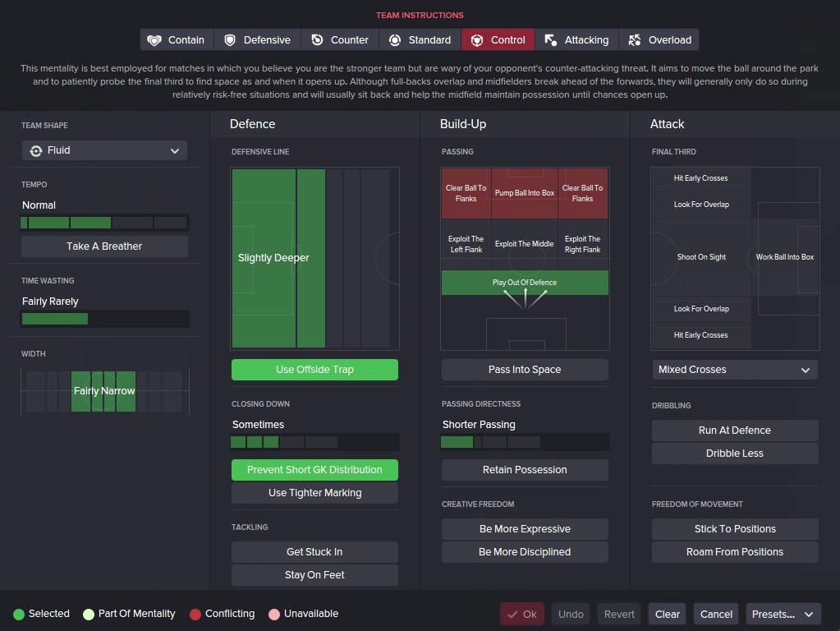Expand the Mixed Crosses dropdown
This screenshot has height=631, width=840.
tap(735, 370)
